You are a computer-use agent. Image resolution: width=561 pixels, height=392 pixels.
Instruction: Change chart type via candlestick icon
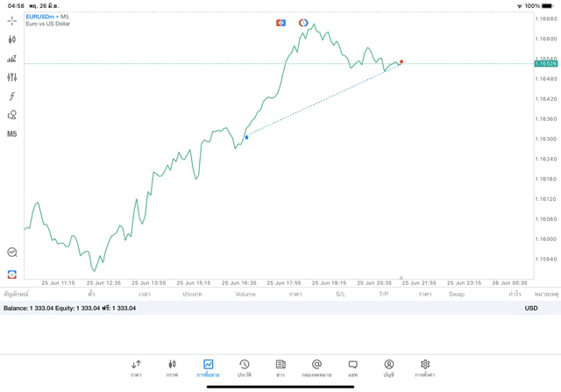(x=12, y=39)
